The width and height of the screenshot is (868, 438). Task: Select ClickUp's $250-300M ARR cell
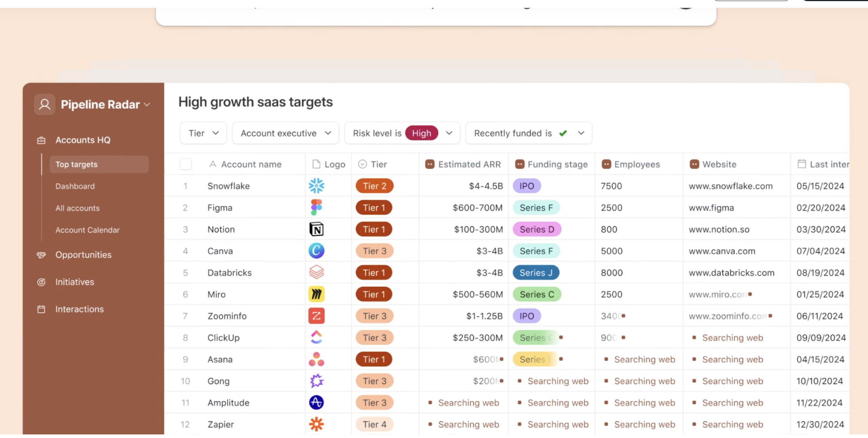coord(464,338)
